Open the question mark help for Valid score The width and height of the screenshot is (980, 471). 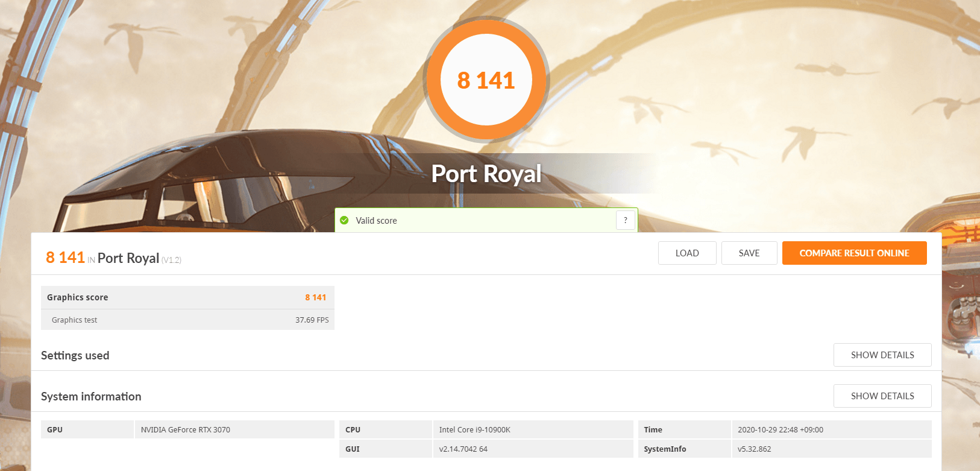coord(625,221)
